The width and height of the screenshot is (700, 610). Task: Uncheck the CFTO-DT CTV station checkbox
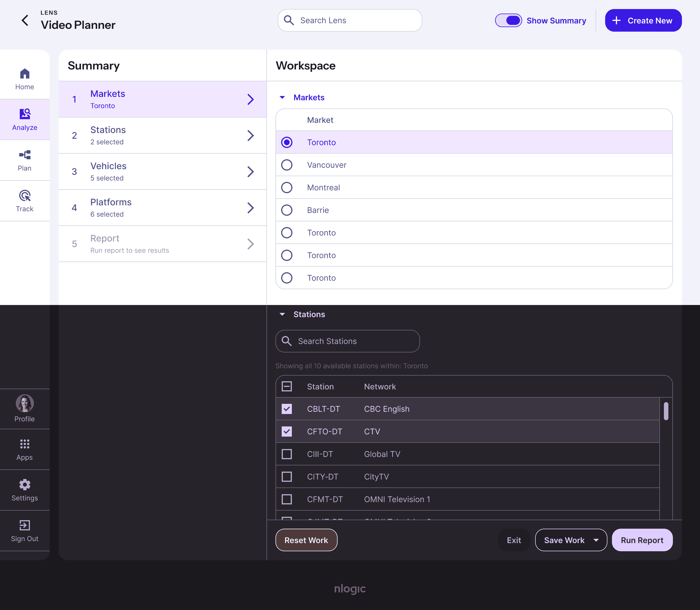click(287, 432)
